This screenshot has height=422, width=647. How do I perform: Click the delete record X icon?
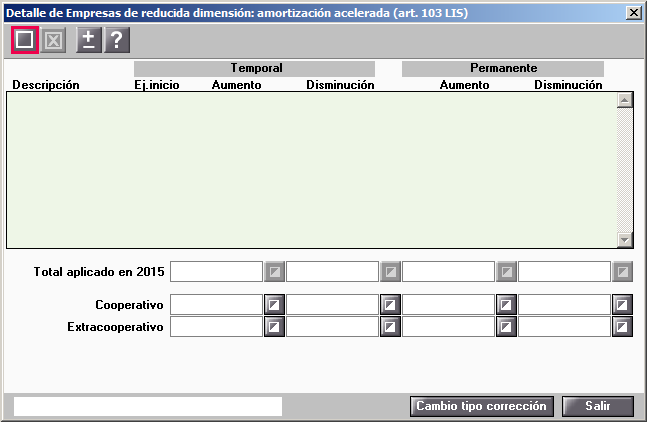point(53,40)
